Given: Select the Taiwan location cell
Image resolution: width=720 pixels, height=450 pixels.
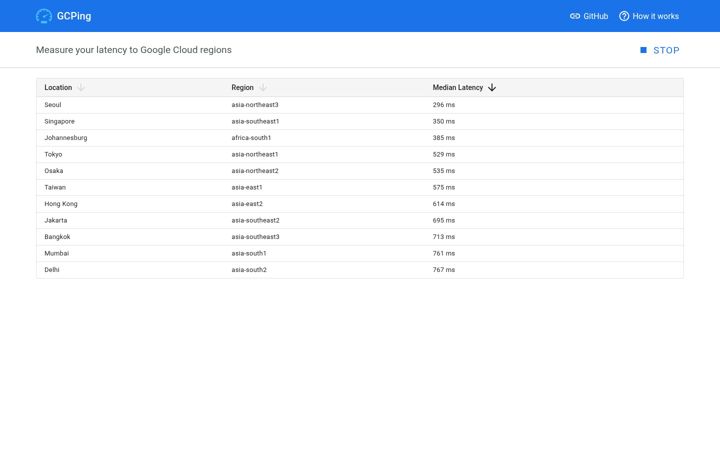Looking at the screenshot, I should point(55,187).
